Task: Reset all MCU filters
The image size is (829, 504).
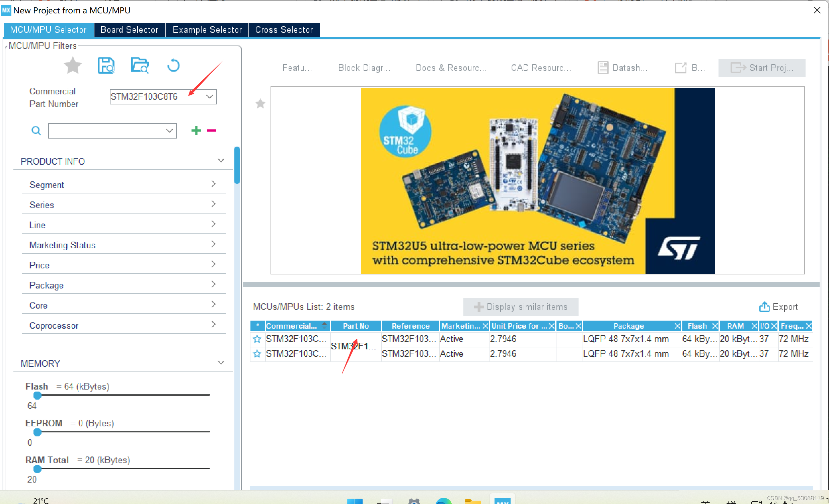Action: coord(173,66)
